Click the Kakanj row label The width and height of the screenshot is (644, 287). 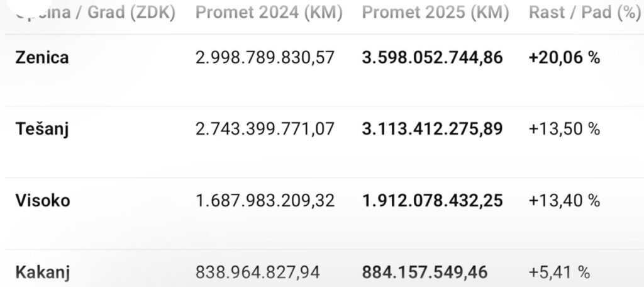pos(42,273)
